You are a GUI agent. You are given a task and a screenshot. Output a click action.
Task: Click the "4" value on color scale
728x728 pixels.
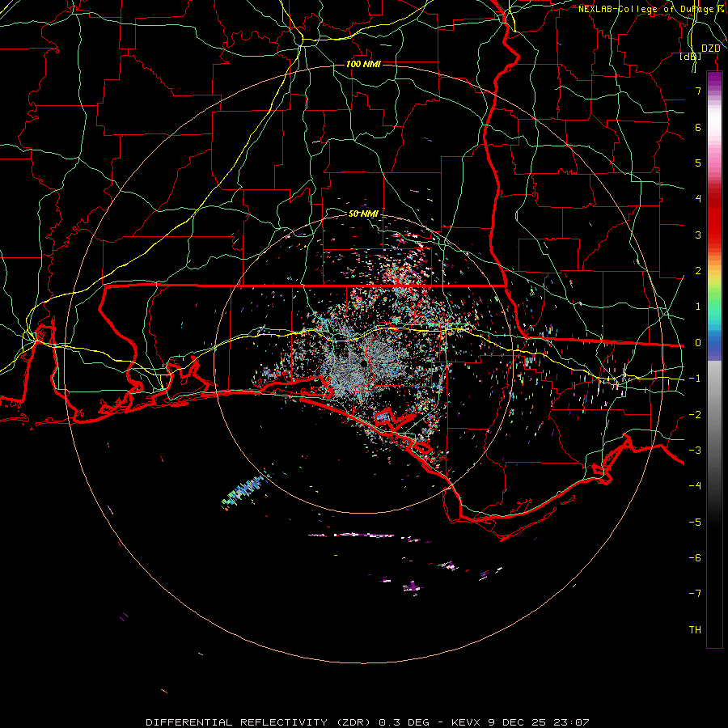698,199
